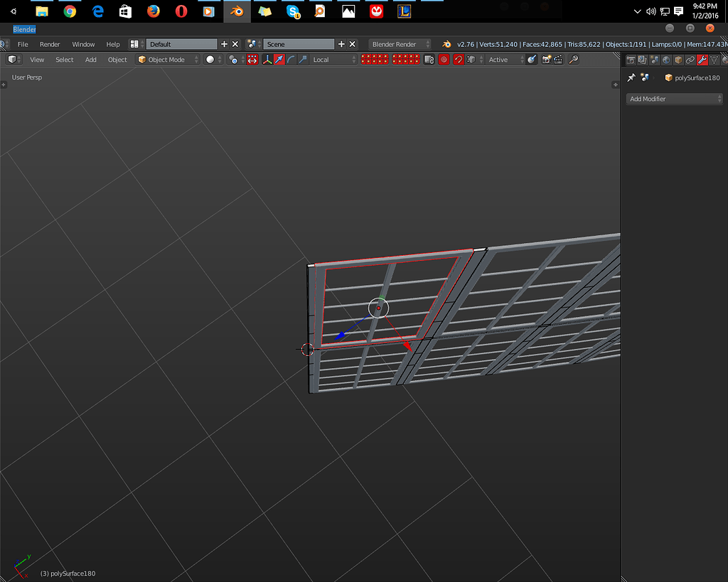Open the 3D View editor type selector
The width and height of the screenshot is (728, 582).
(x=13, y=60)
